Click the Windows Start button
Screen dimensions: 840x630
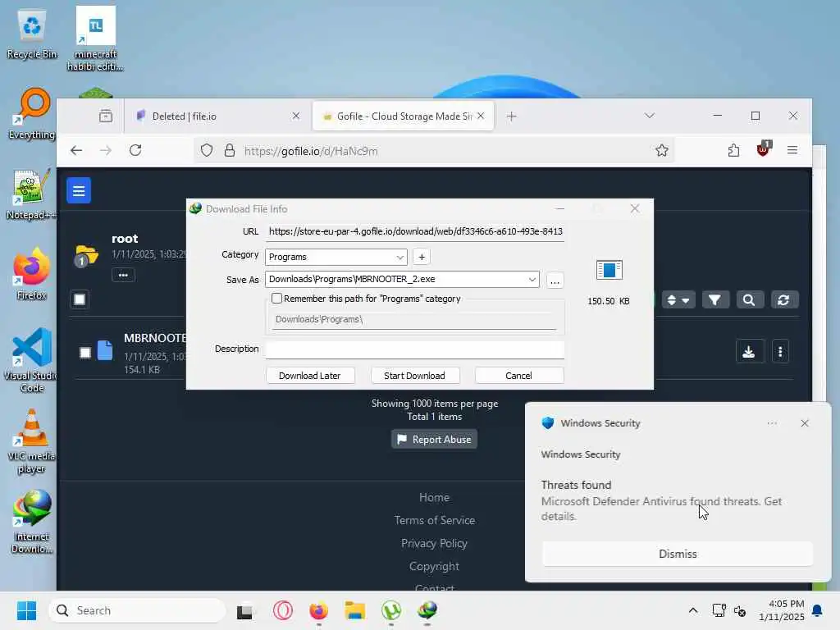(26, 610)
